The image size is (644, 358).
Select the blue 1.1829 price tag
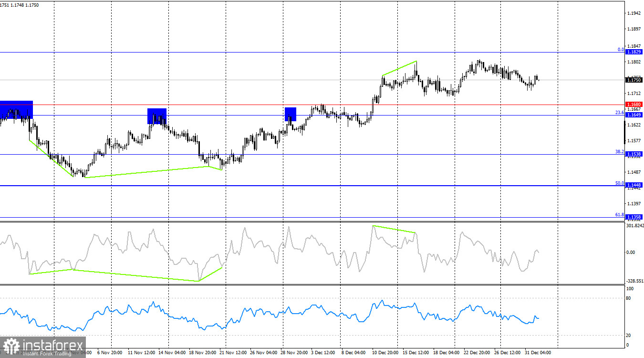634,52
